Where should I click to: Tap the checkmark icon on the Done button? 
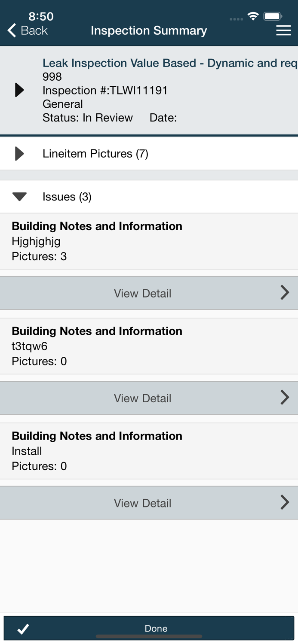point(22,629)
